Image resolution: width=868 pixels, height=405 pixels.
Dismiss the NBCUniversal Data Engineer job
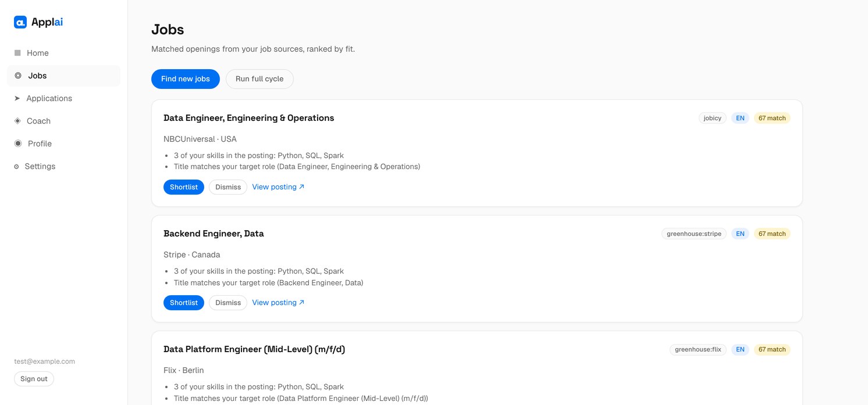(228, 187)
